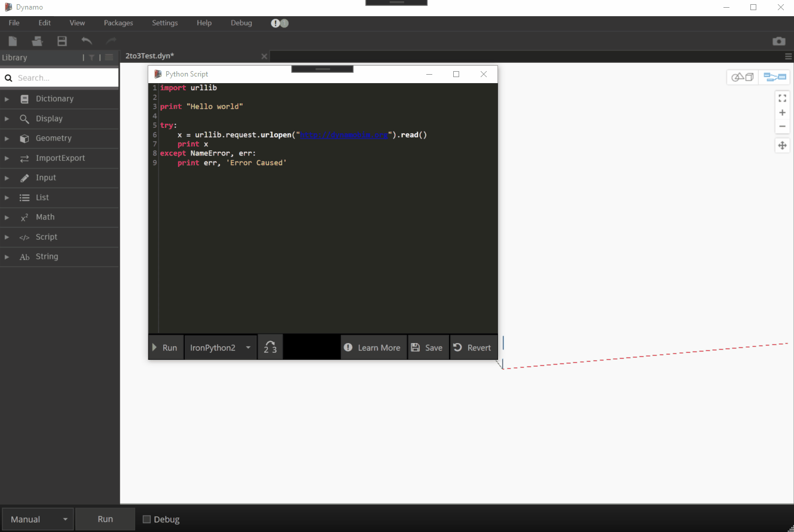Image resolution: width=794 pixels, height=532 pixels.
Task: Click the Run button in the bottom bar
Action: pos(105,519)
